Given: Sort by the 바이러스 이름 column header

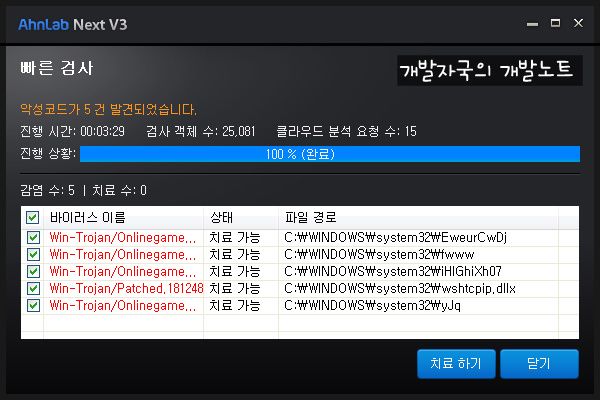Looking at the screenshot, I should pos(123,218).
